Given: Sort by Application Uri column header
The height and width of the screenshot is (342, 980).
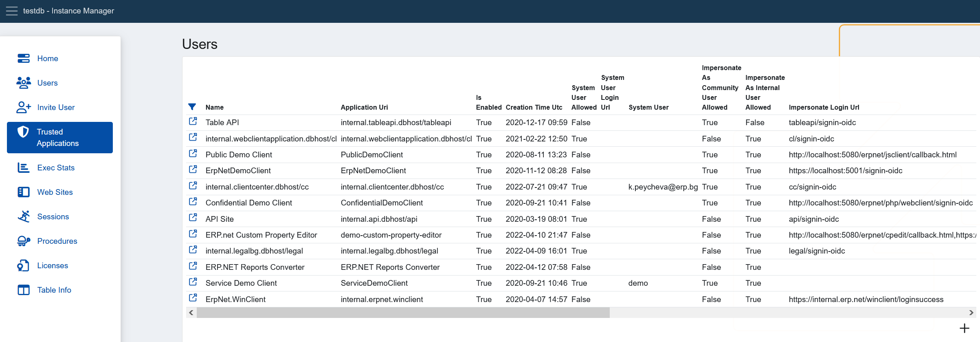Looking at the screenshot, I should 364,107.
